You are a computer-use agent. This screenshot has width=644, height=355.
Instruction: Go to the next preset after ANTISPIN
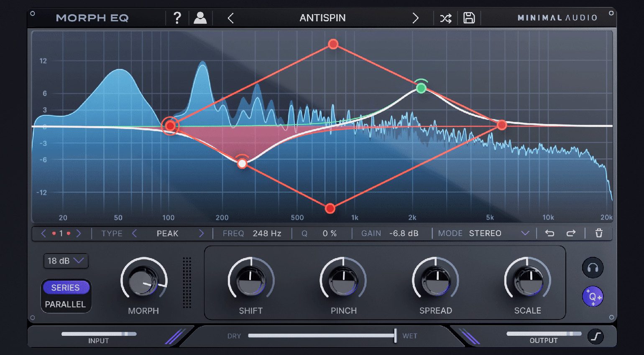click(415, 18)
